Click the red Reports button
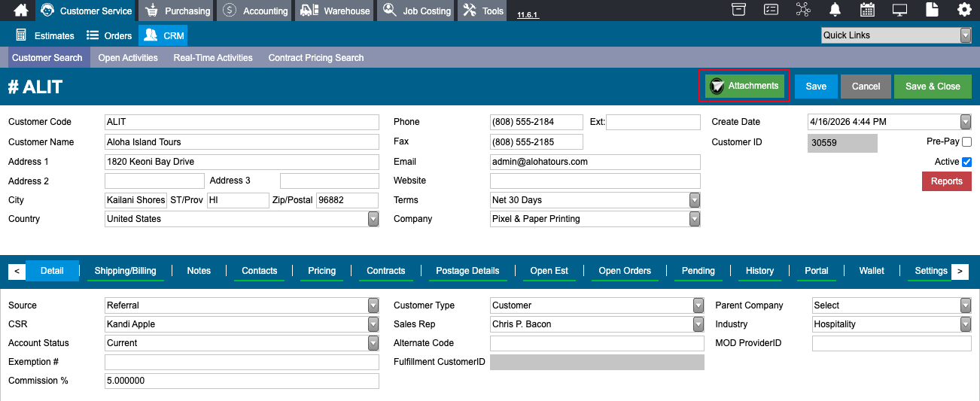The height and width of the screenshot is (401, 980). pyautogui.click(x=947, y=181)
